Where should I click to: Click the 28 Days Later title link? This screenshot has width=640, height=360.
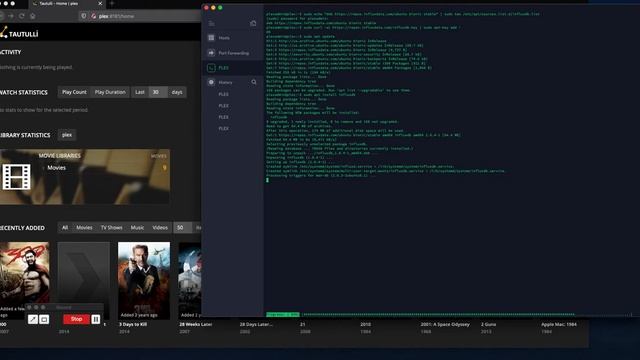(256, 324)
